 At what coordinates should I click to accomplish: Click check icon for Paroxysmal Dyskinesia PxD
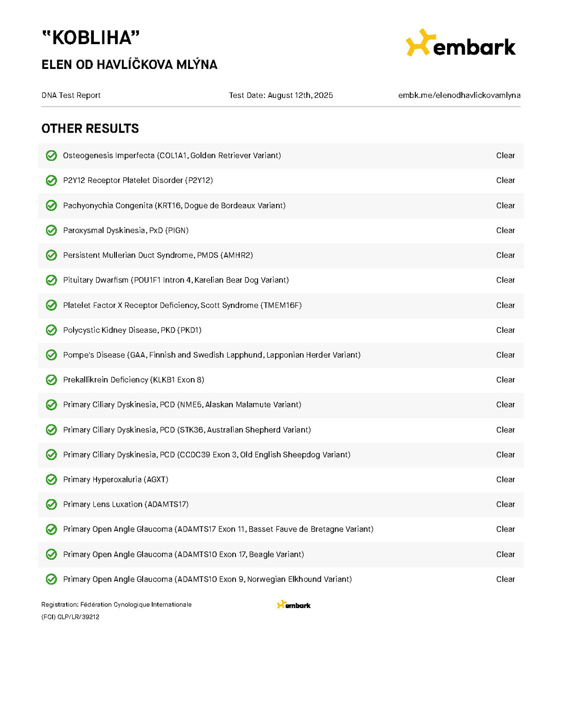pos(52,230)
